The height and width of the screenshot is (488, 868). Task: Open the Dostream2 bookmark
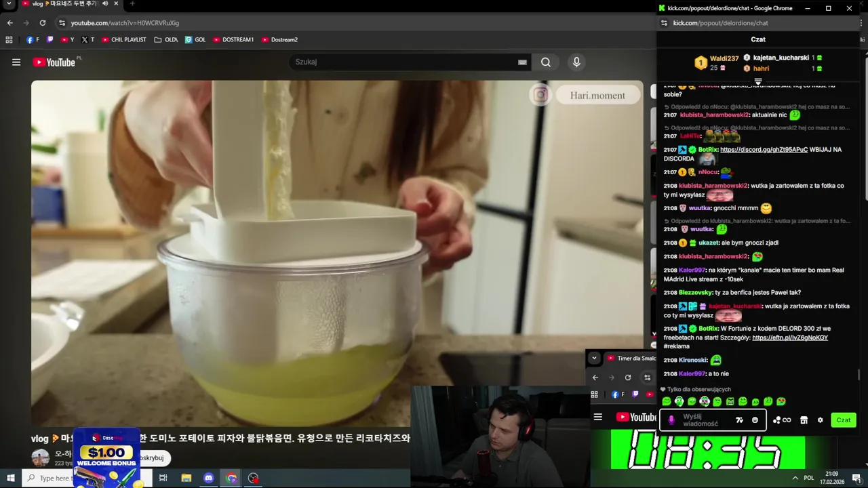point(279,40)
